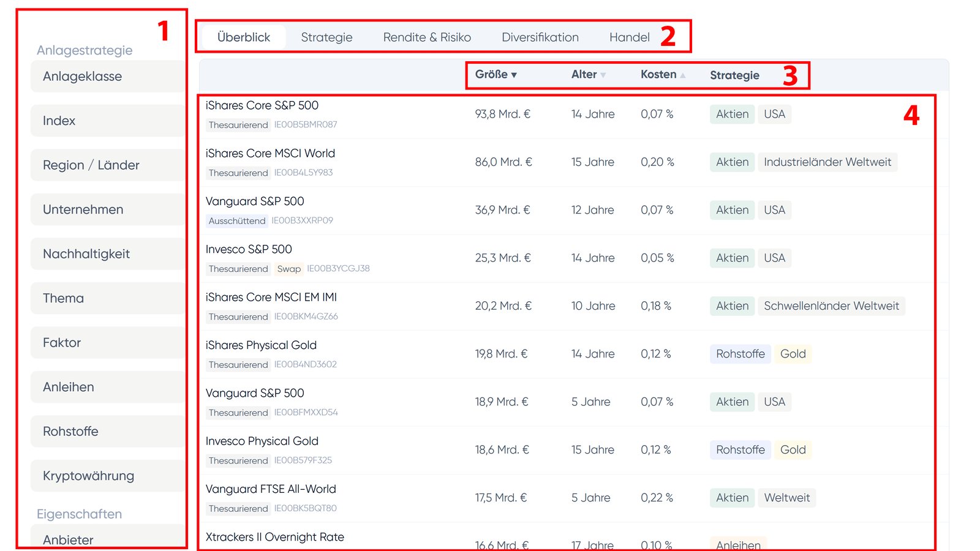Click the Swap tag on Invesco S&P 500

pyautogui.click(x=288, y=269)
